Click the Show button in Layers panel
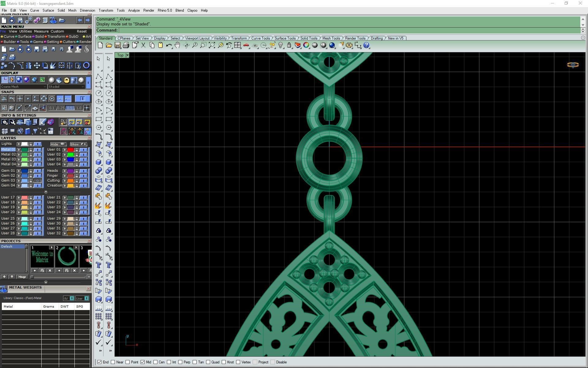Image resolution: width=588 pixels, height=368 pixels. click(x=78, y=144)
